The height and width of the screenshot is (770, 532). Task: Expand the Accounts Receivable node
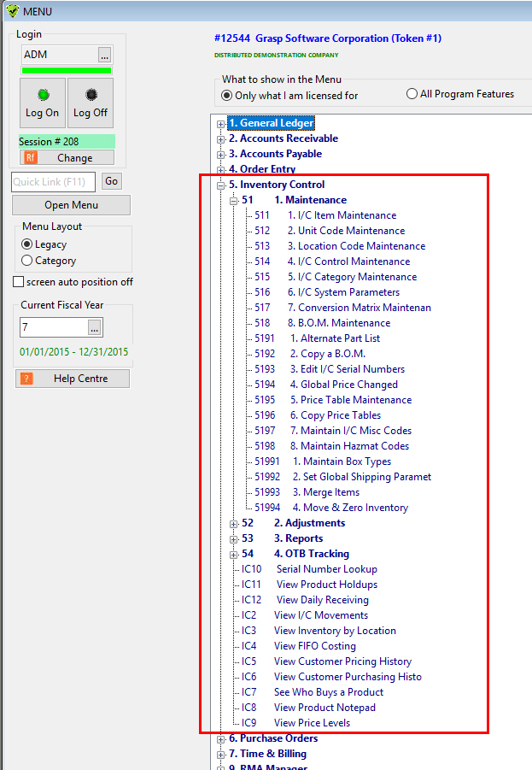tap(221, 139)
